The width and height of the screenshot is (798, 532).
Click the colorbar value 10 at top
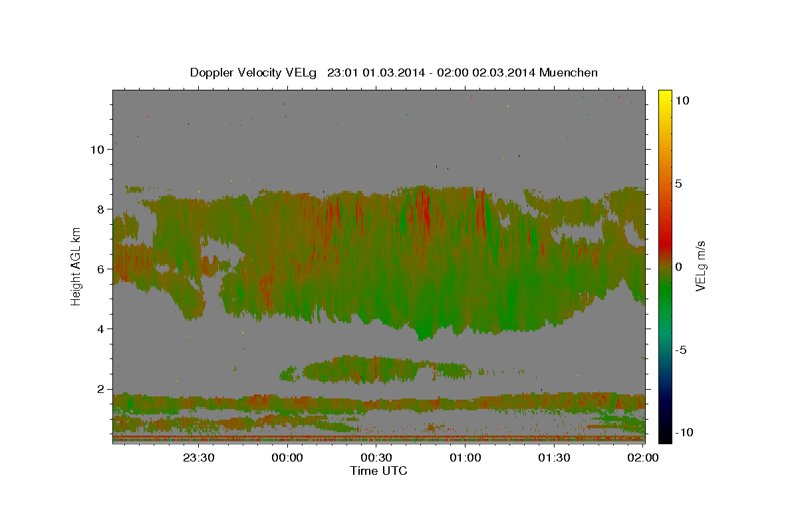(682, 100)
